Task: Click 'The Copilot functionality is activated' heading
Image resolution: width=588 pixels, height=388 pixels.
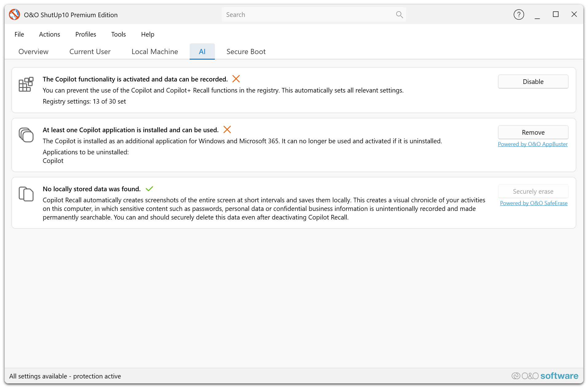Action: pyautogui.click(x=135, y=79)
